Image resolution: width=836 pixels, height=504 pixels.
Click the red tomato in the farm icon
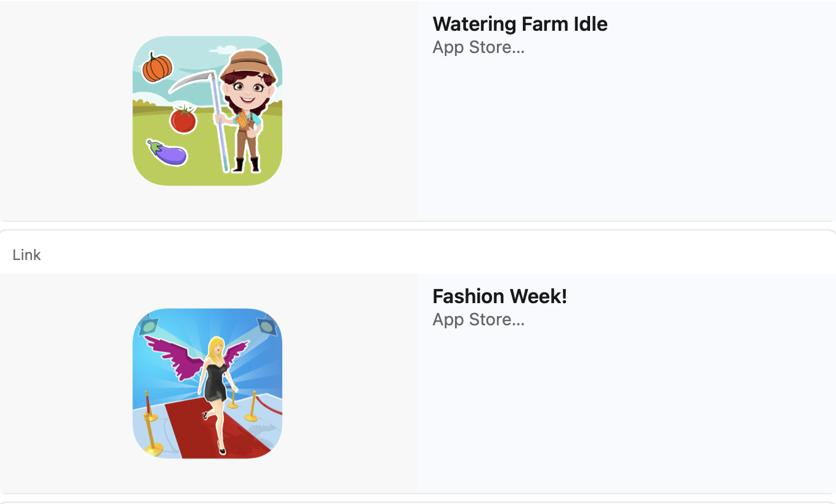pyautogui.click(x=183, y=119)
